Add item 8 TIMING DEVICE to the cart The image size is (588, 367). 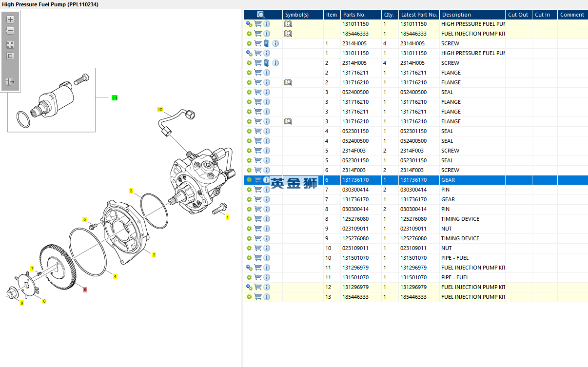point(258,219)
